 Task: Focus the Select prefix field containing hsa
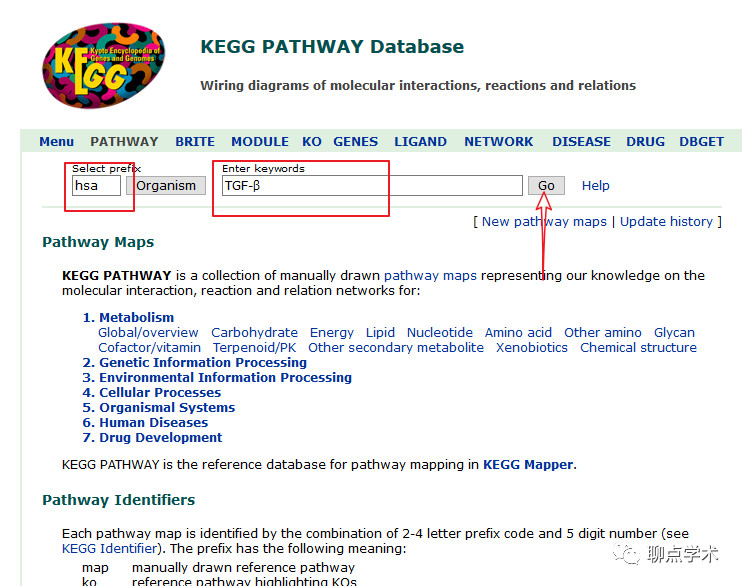point(97,186)
